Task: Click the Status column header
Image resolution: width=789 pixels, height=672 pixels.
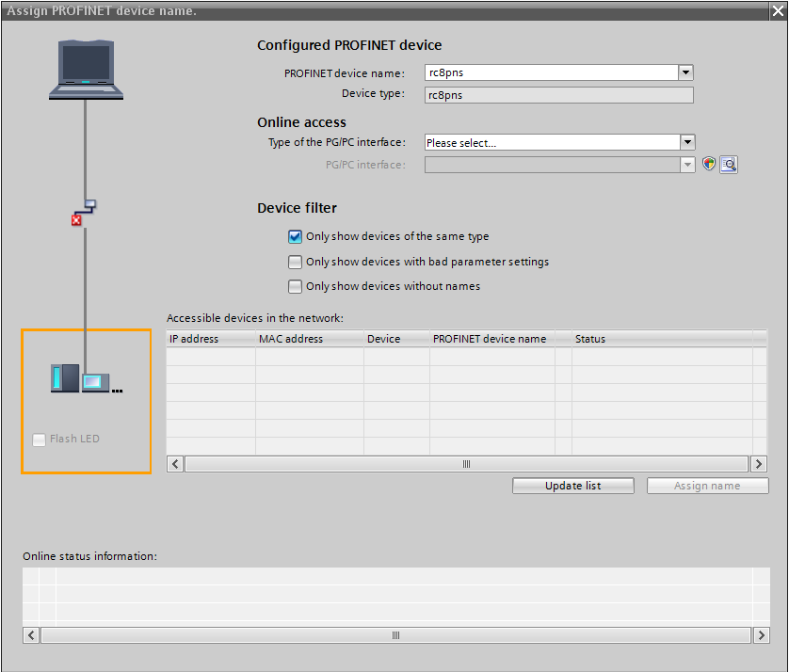Action: point(659,339)
